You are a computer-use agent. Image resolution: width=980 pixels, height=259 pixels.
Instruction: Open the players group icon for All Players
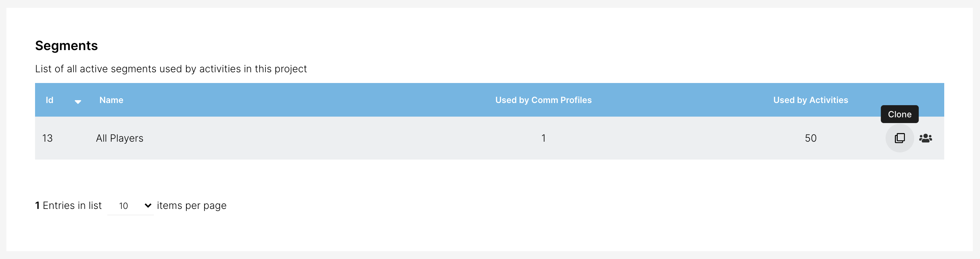coord(925,138)
